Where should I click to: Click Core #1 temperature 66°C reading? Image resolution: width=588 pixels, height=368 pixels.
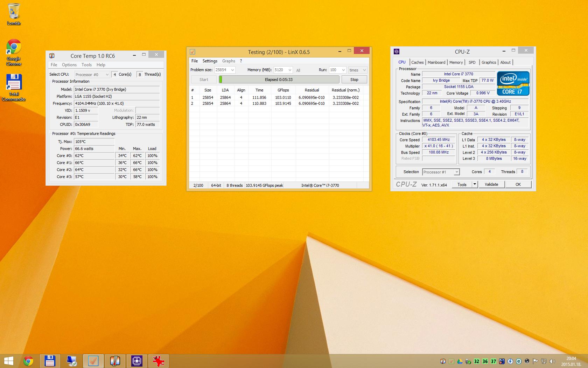pos(94,163)
